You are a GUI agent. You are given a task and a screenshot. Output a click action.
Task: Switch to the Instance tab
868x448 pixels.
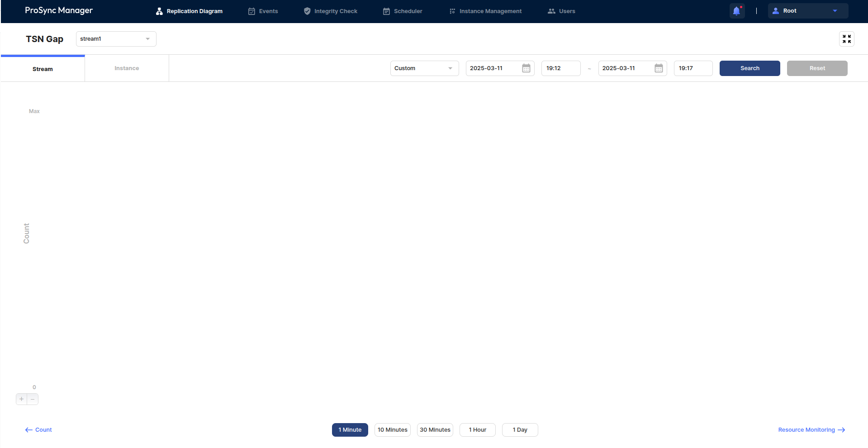coord(127,68)
